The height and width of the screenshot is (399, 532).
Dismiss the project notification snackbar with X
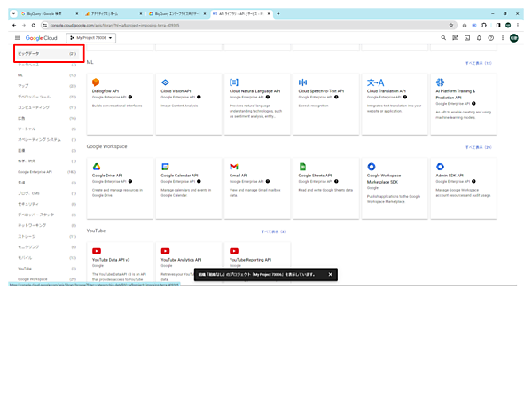pyautogui.click(x=330, y=275)
